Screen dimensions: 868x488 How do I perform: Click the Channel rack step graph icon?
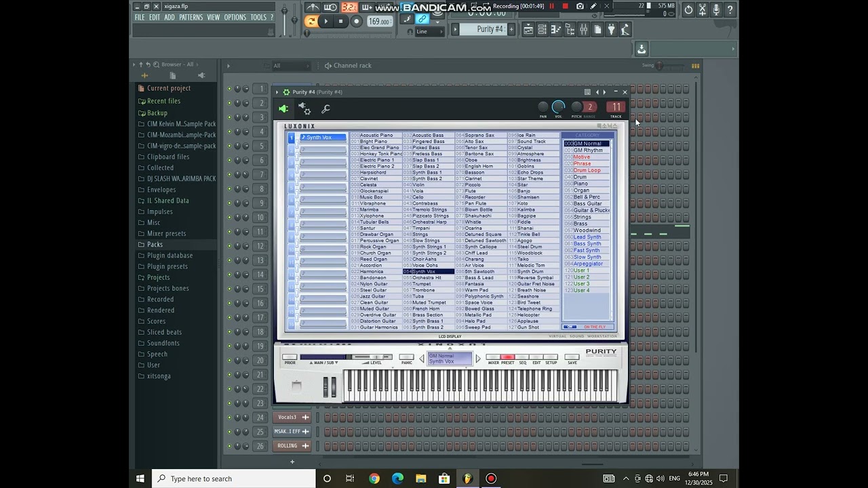(695, 66)
